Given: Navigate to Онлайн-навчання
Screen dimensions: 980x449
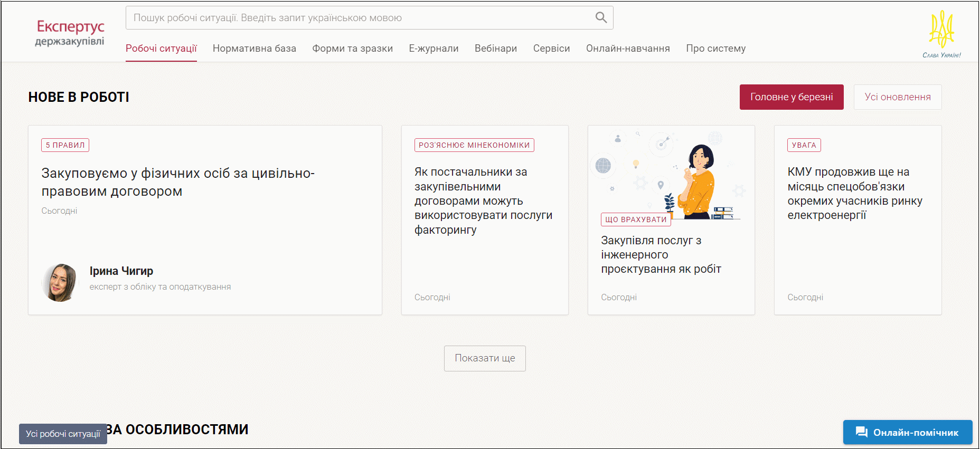Looking at the screenshot, I should (x=628, y=49).
